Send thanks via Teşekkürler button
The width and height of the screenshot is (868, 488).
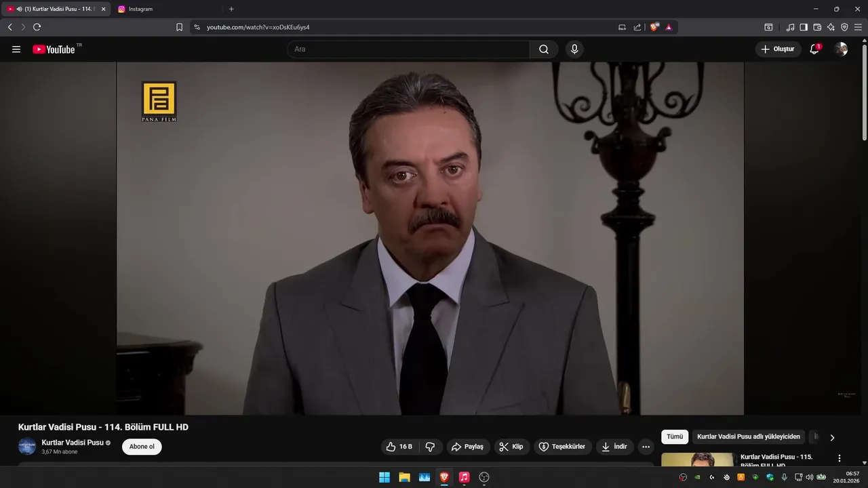[562, 447]
